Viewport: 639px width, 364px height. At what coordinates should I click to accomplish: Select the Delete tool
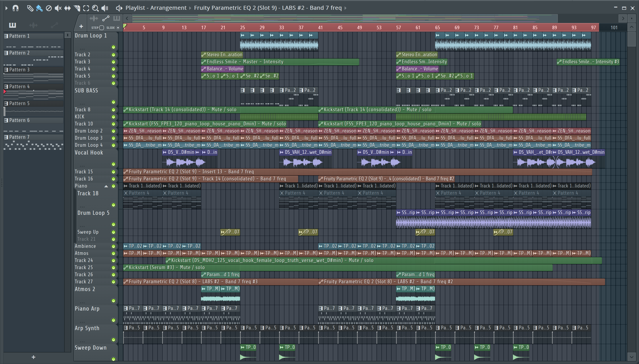[x=49, y=8]
